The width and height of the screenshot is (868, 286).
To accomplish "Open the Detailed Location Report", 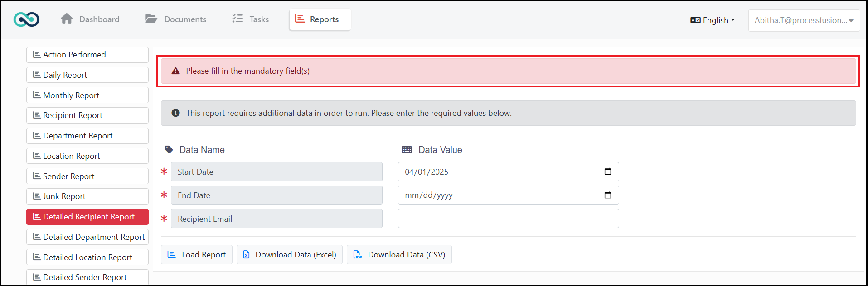I will 87,257.
